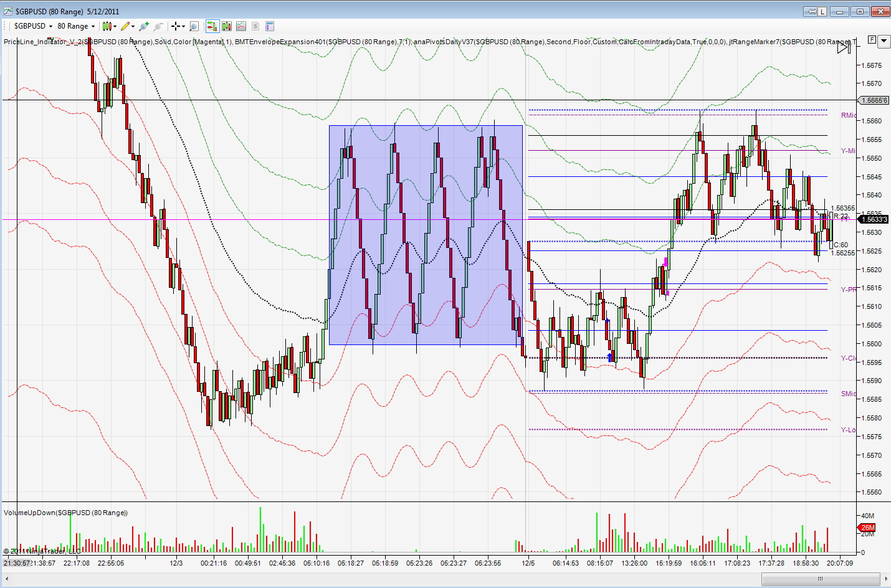Click the zoom out magnifier icon
Viewport: 891px width, 588px height.
(x=158, y=26)
